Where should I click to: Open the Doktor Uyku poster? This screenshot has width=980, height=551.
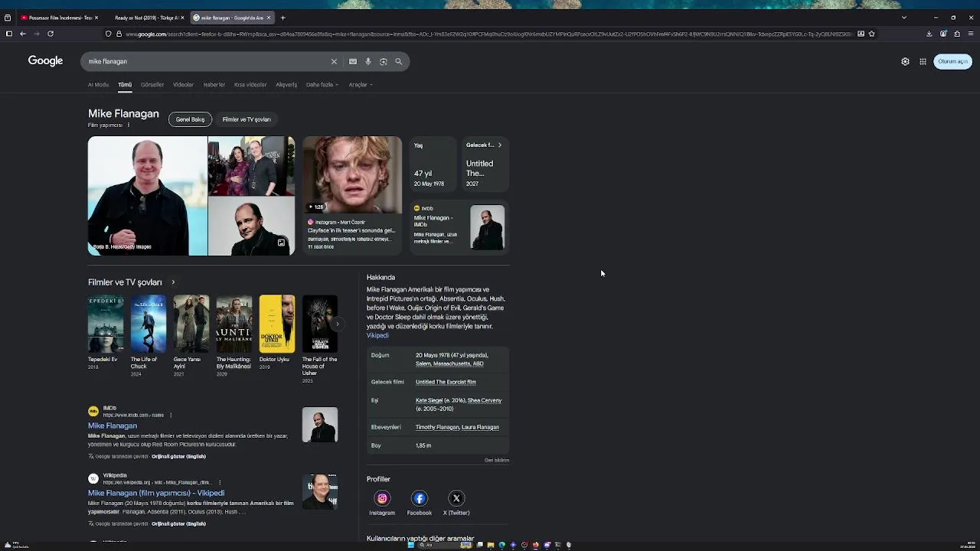point(276,324)
